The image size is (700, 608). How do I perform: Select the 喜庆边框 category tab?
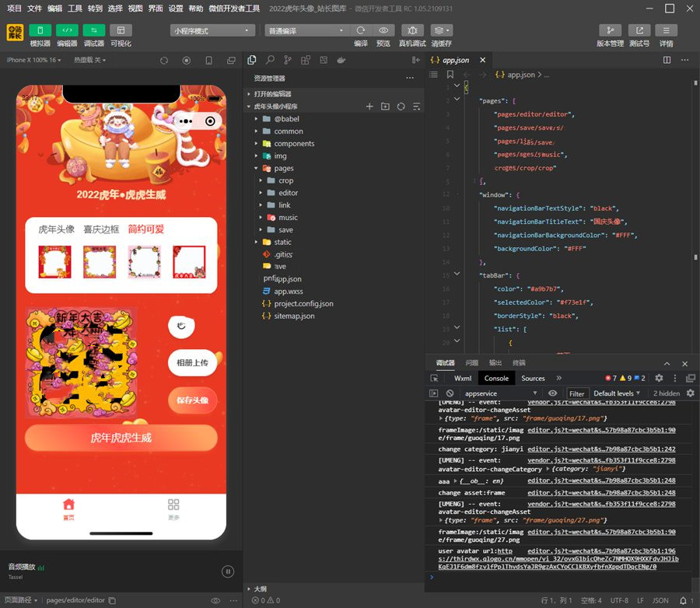(x=101, y=229)
